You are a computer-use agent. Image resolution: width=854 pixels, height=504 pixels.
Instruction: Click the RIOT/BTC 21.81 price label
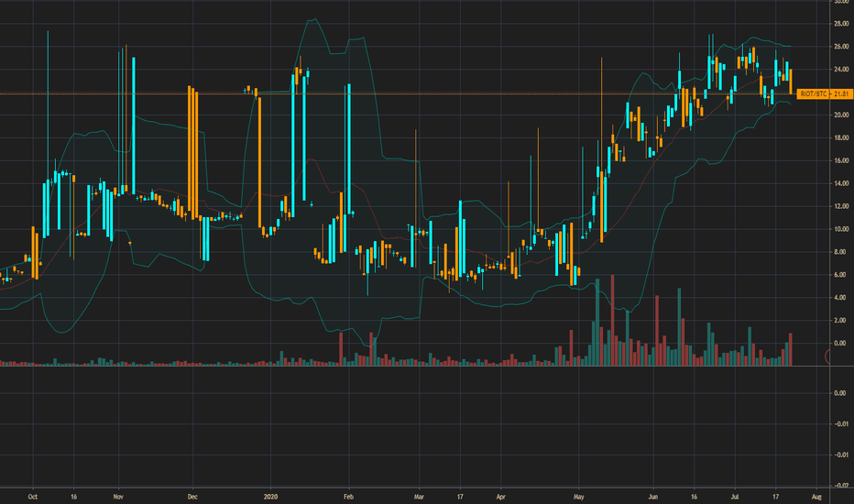coord(825,94)
